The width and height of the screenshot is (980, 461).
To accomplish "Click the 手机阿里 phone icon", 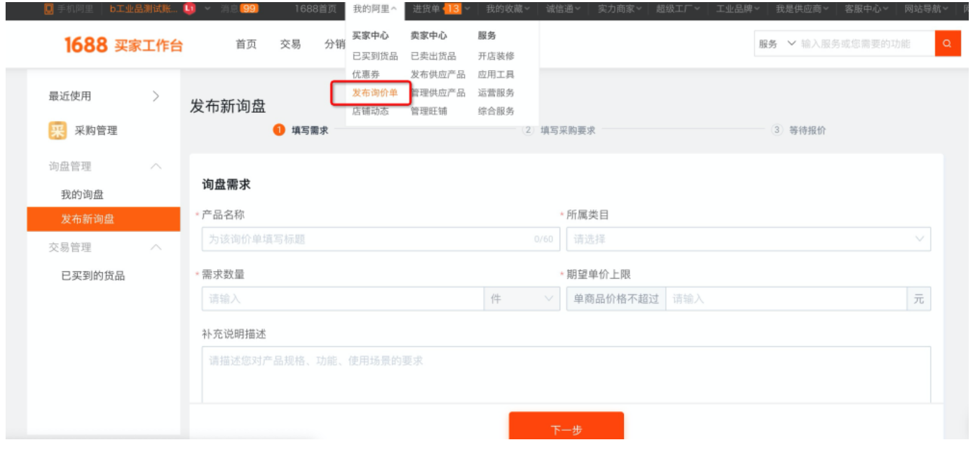I will [48, 9].
